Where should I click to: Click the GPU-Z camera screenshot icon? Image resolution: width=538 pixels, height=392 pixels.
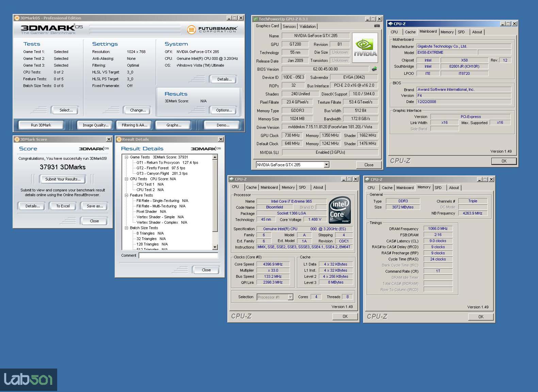[377, 26]
